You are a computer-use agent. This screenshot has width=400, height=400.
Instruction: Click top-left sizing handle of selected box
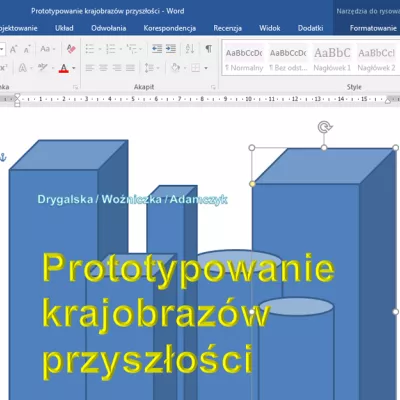pos(252,148)
